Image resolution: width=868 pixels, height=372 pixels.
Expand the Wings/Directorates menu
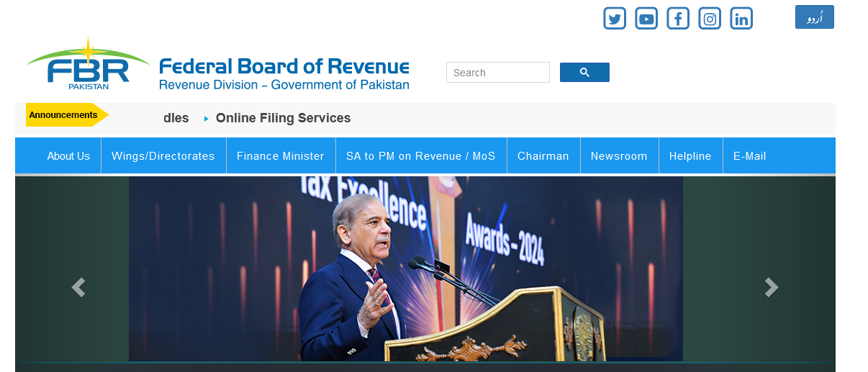(163, 156)
